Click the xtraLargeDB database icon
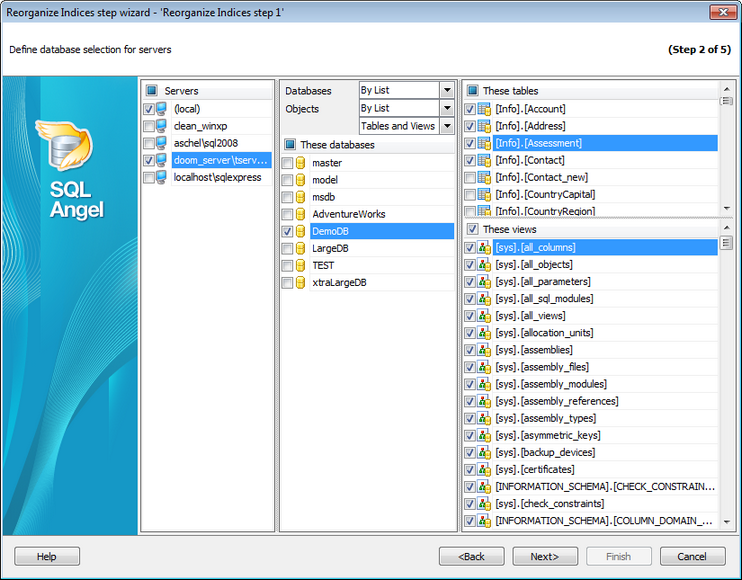 click(300, 282)
